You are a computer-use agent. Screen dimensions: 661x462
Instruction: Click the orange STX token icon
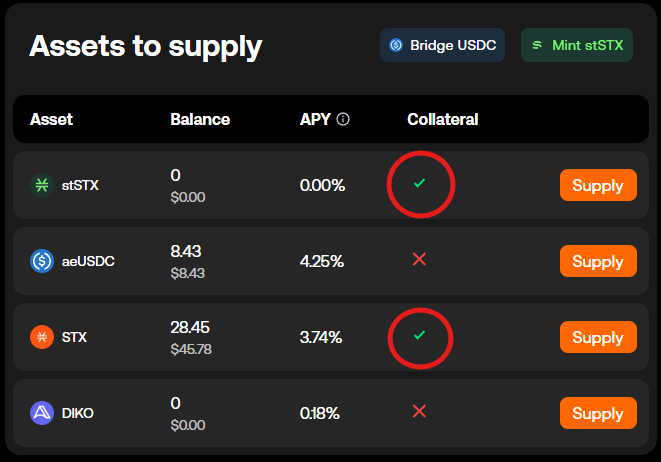tap(42, 337)
